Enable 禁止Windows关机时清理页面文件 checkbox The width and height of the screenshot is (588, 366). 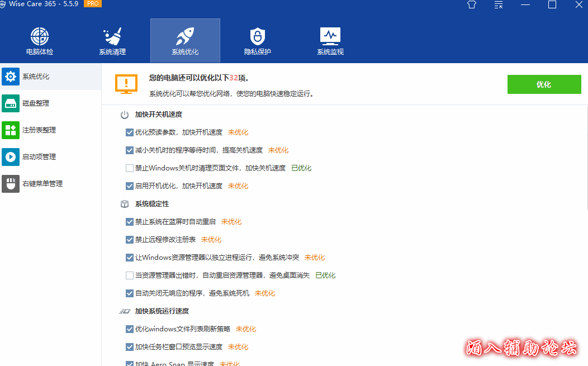[130, 168]
